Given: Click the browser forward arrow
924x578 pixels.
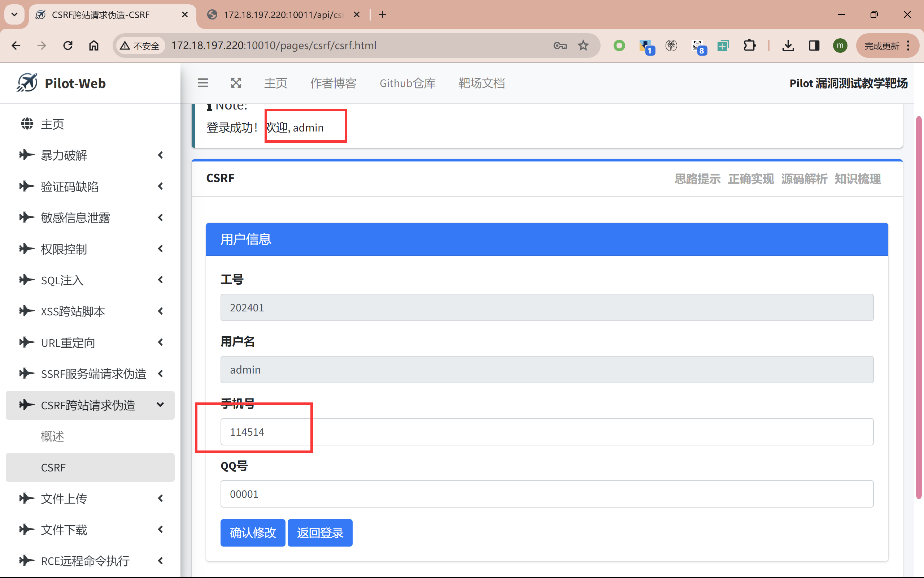Looking at the screenshot, I should [x=42, y=46].
